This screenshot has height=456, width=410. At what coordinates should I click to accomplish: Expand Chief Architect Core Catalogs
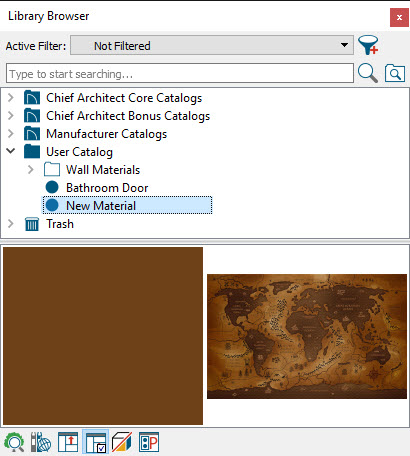[x=11, y=98]
